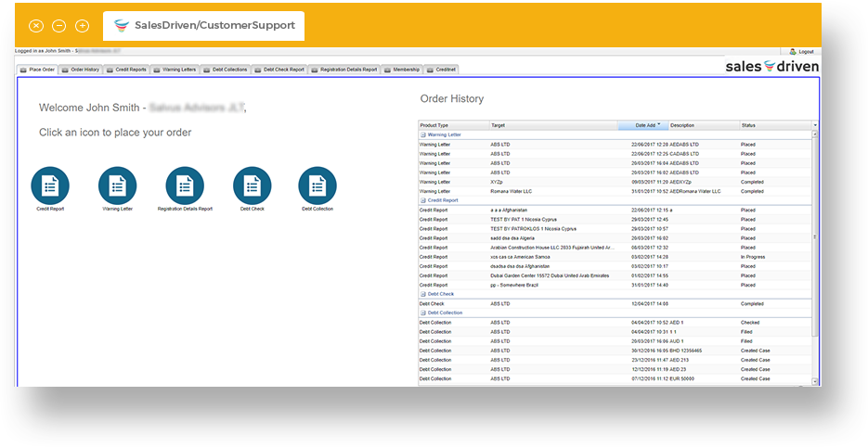The width and height of the screenshot is (868, 447).
Task: Click the order history vertical scrollbar thumb
Action: coord(815,236)
